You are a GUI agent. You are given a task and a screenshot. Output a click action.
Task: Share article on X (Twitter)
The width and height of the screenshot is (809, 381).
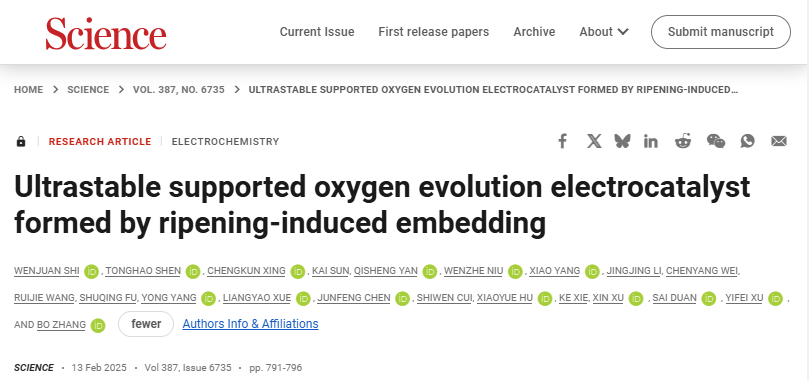[594, 141]
